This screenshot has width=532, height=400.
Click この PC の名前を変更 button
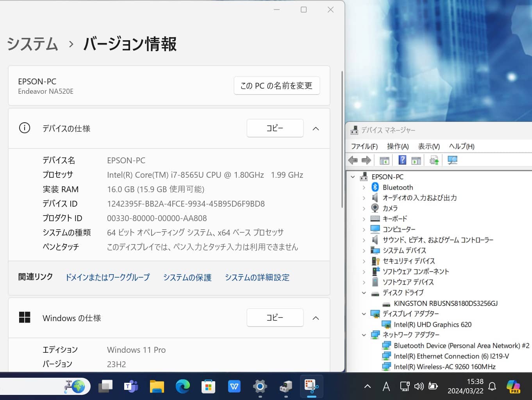coord(277,86)
